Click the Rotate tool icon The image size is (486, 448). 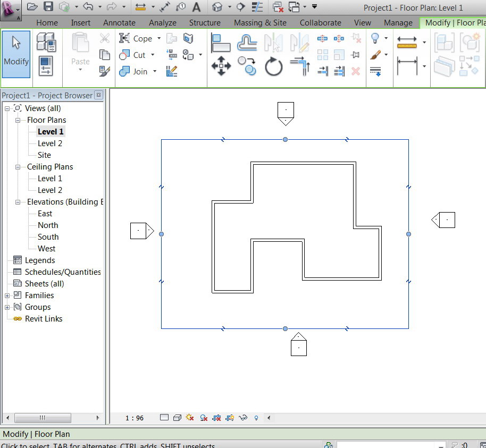coord(274,67)
